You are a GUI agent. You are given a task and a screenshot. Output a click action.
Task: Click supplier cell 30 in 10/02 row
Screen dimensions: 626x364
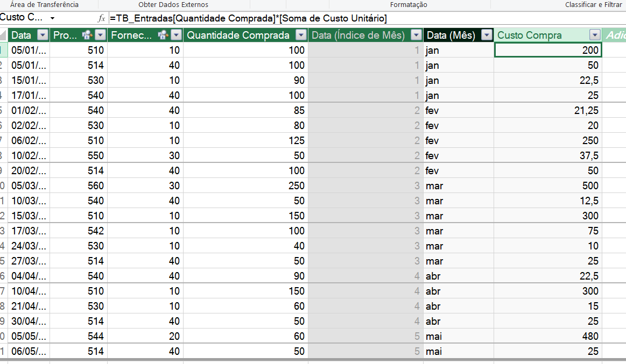point(145,155)
